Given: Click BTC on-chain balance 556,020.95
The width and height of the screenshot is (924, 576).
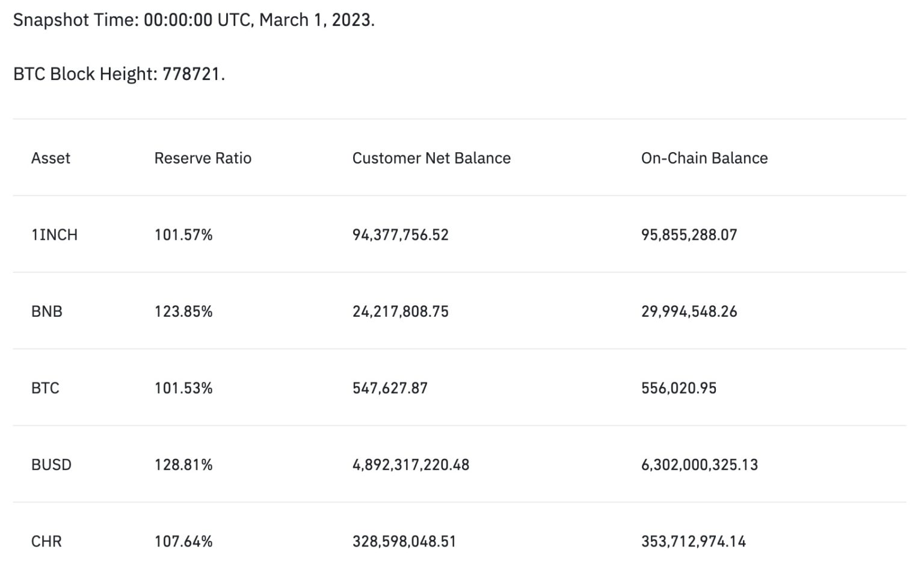Looking at the screenshot, I should point(679,388).
